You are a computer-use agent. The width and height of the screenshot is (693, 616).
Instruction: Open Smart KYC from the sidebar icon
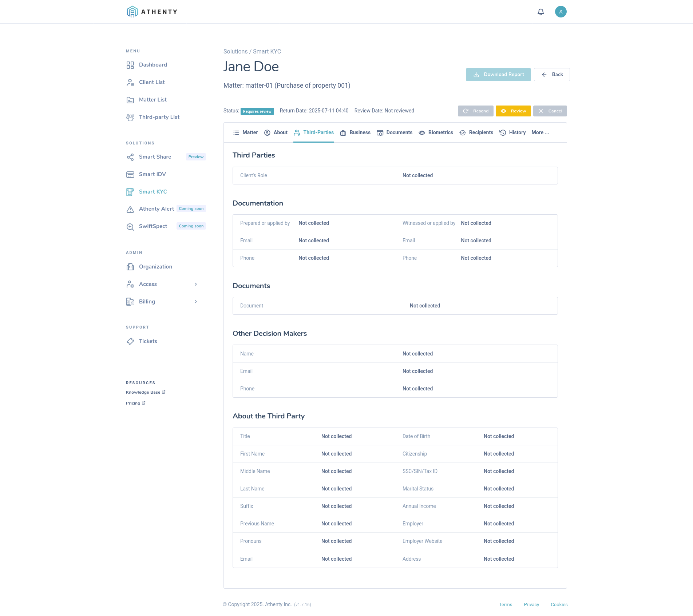click(x=130, y=191)
